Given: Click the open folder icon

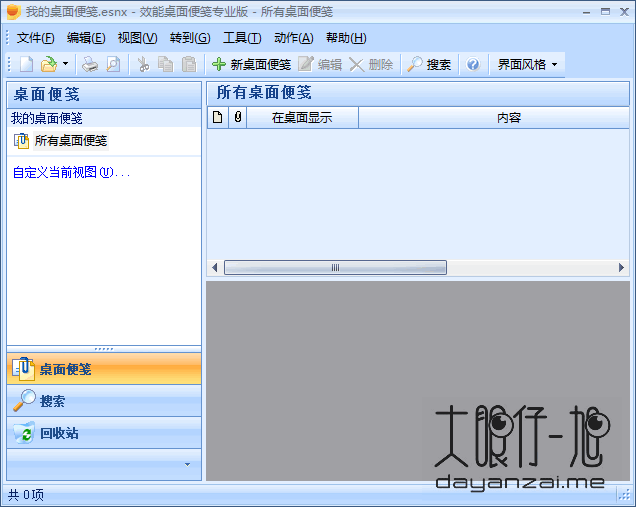Looking at the screenshot, I should pyautogui.click(x=48, y=64).
